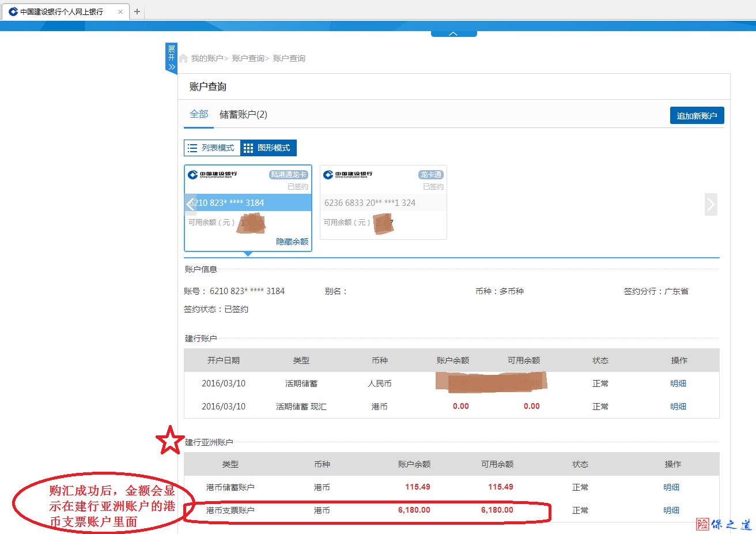Click China Construction Bank logo on first card
This screenshot has height=534, width=756.
coord(213,174)
